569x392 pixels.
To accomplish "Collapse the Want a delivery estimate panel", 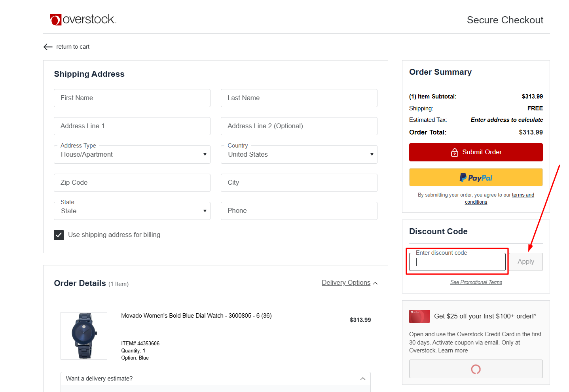I will (216, 379).
